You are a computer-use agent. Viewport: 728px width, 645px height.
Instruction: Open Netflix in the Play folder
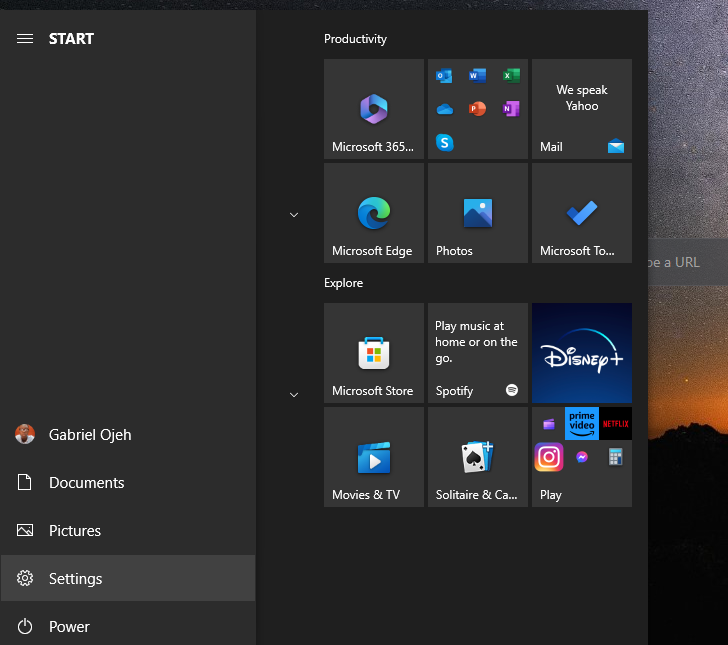(x=616, y=423)
